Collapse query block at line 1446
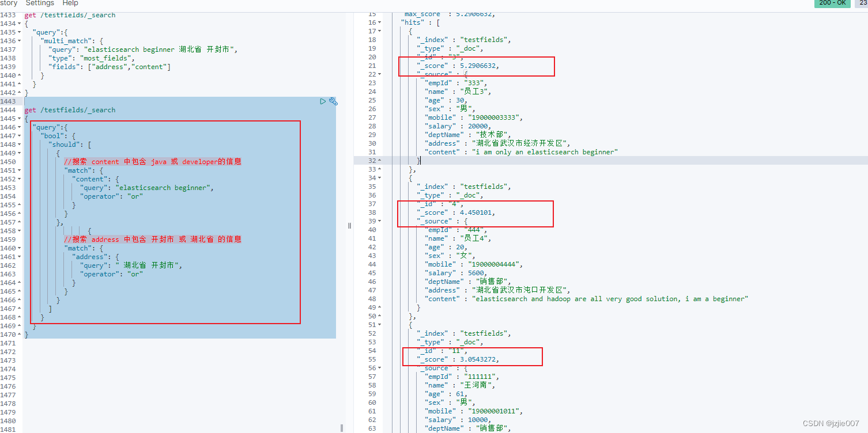Screen dimensions: 868x433 click(20, 127)
